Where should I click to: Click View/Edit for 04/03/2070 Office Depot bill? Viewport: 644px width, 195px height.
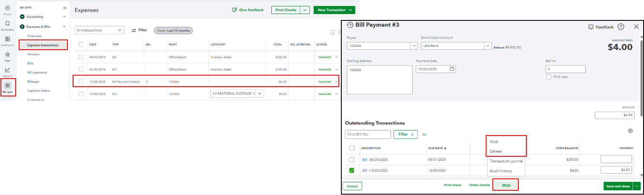[x=325, y=57]
